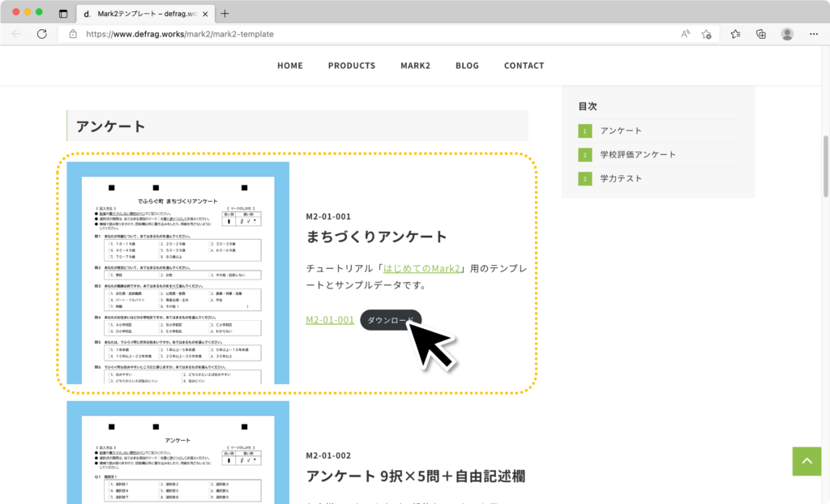Click the number 3 badge in 目次

click(585, 178)
